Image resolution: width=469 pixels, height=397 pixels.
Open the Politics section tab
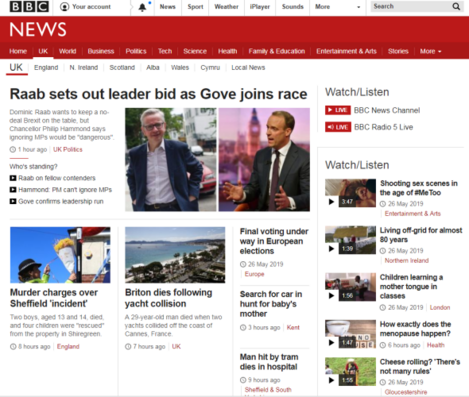[x=136, y=51]
